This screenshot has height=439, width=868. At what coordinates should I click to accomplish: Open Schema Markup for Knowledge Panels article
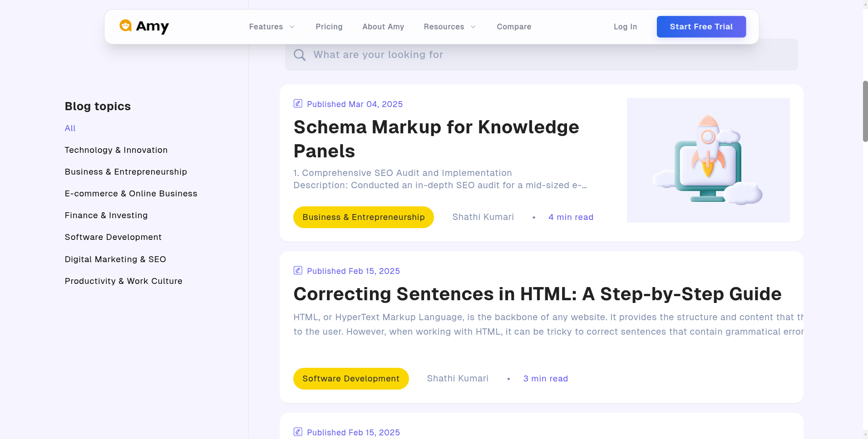436,139
